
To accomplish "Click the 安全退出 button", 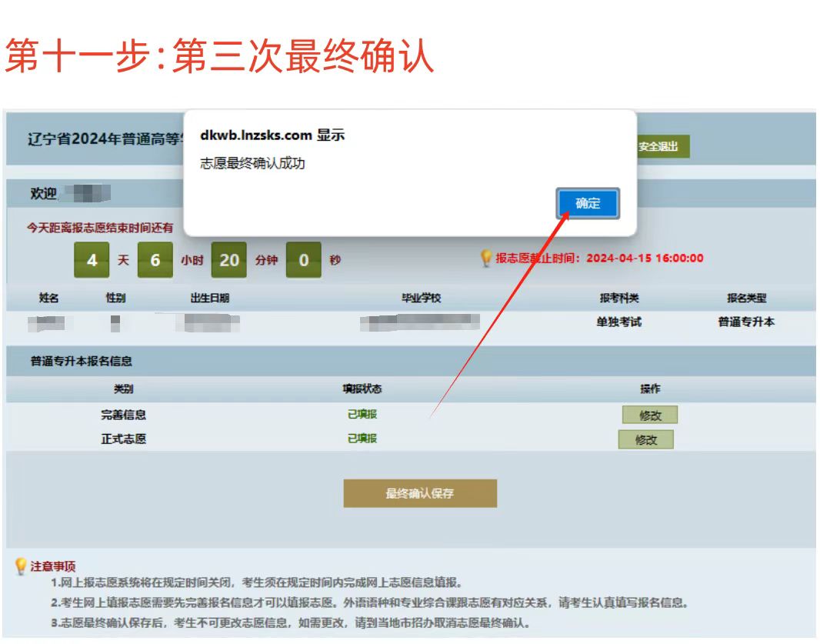I will click(x=661, y=146).
